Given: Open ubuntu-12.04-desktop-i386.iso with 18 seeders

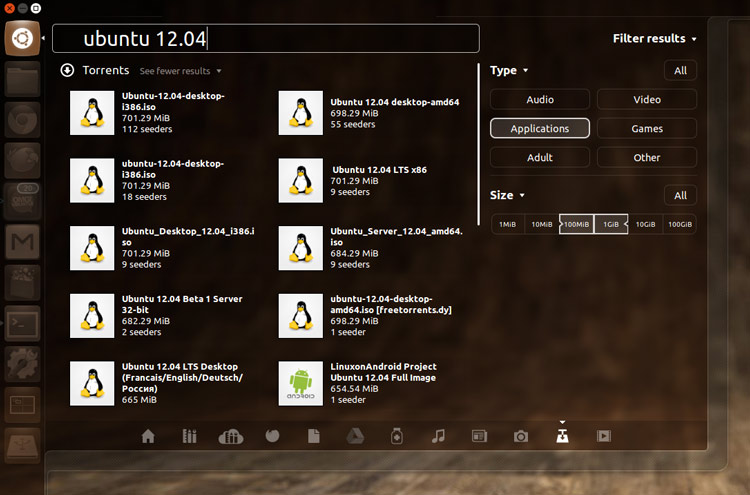Looking at the screenshot, I should pos(163,180).
